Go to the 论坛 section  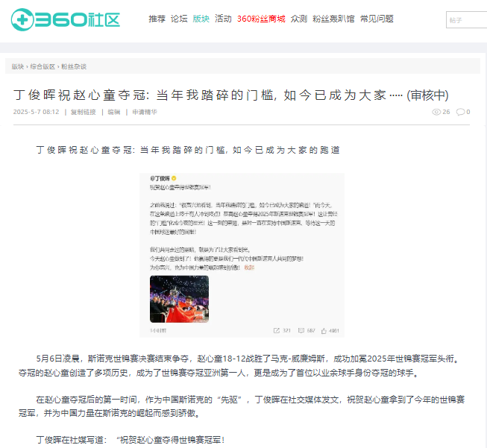(179, 19)
